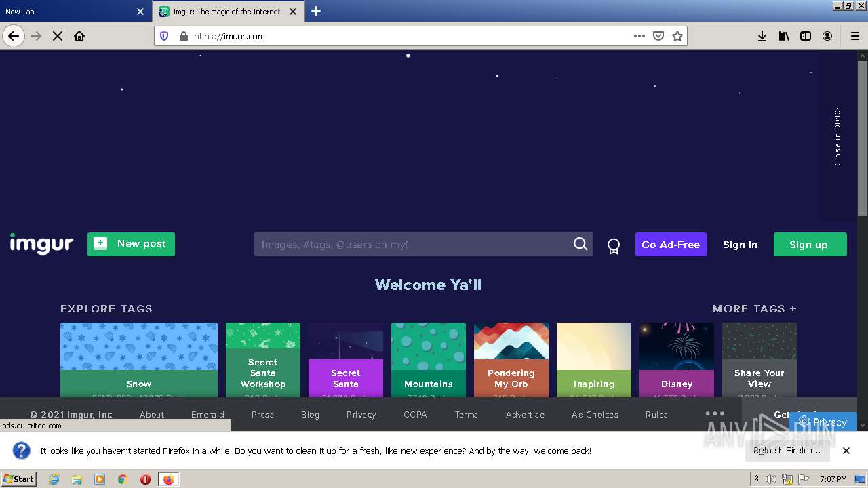The height and width of the screenshot is (488, 868).
Task: Open the Ad Choices footer link
Action: point(595,415)
